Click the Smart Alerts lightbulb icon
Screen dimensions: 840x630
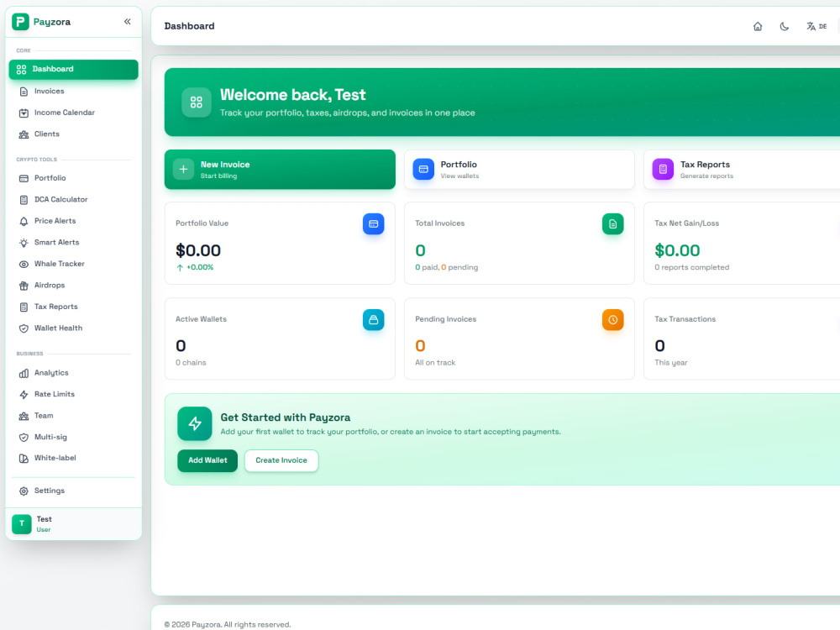pyautogui.click(x=24, y=243)
